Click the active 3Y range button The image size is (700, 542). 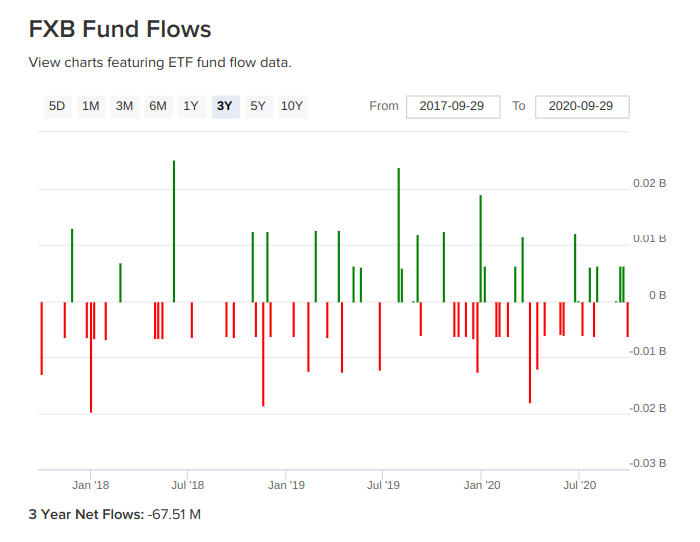coord(225,106)
